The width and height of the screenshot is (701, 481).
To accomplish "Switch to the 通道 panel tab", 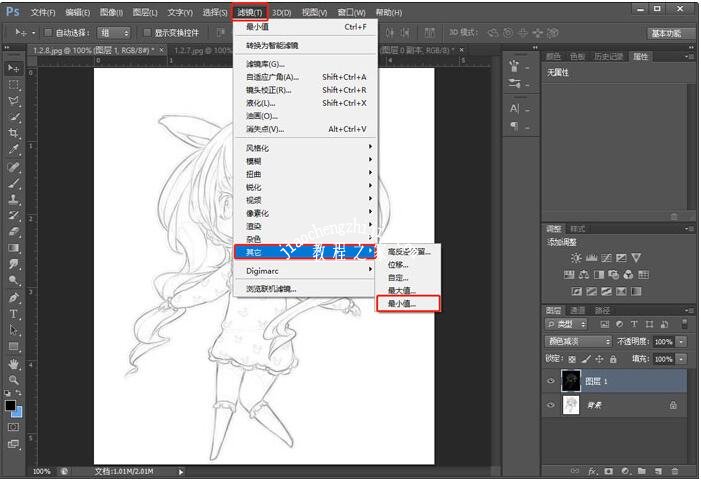I will [x=578, y=311].
